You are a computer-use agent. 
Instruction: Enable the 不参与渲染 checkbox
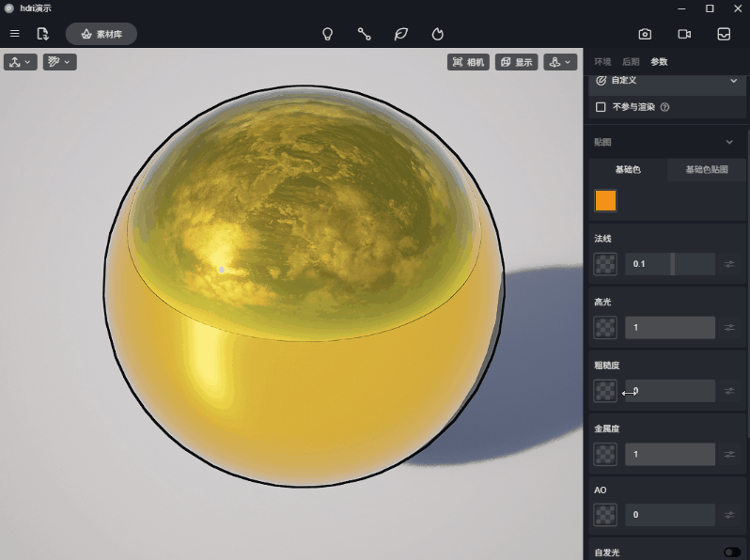pos(602,107)
